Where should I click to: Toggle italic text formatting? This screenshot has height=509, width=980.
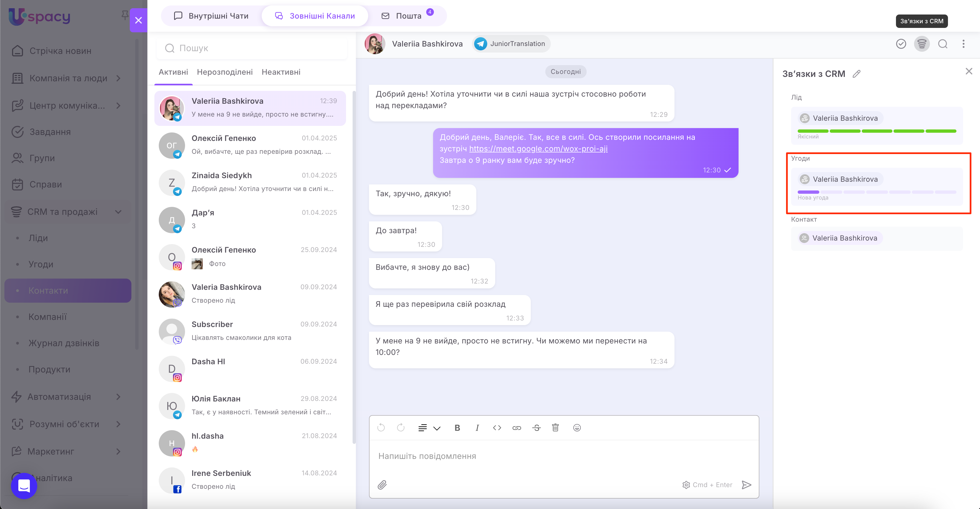[x=477, y=428]
